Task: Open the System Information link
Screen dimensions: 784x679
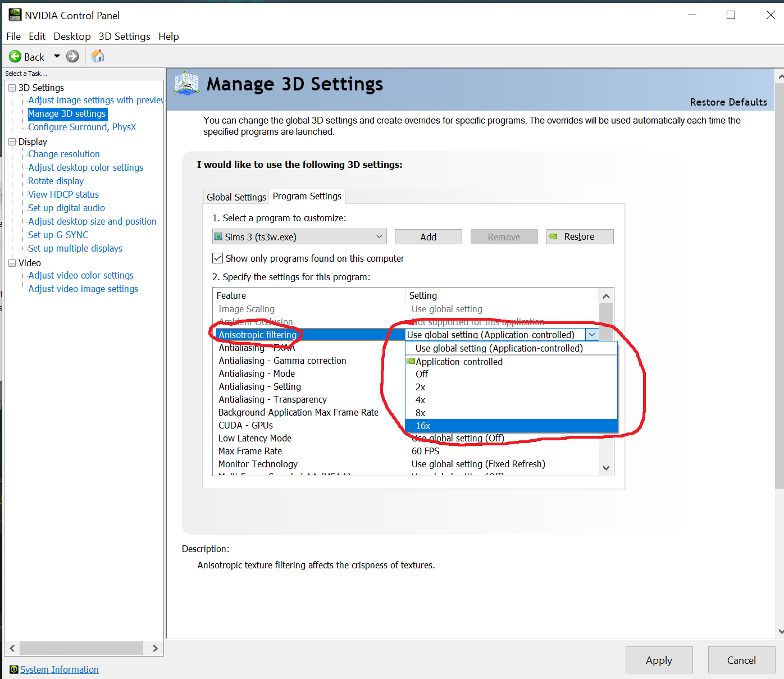Action: (60, 669)
